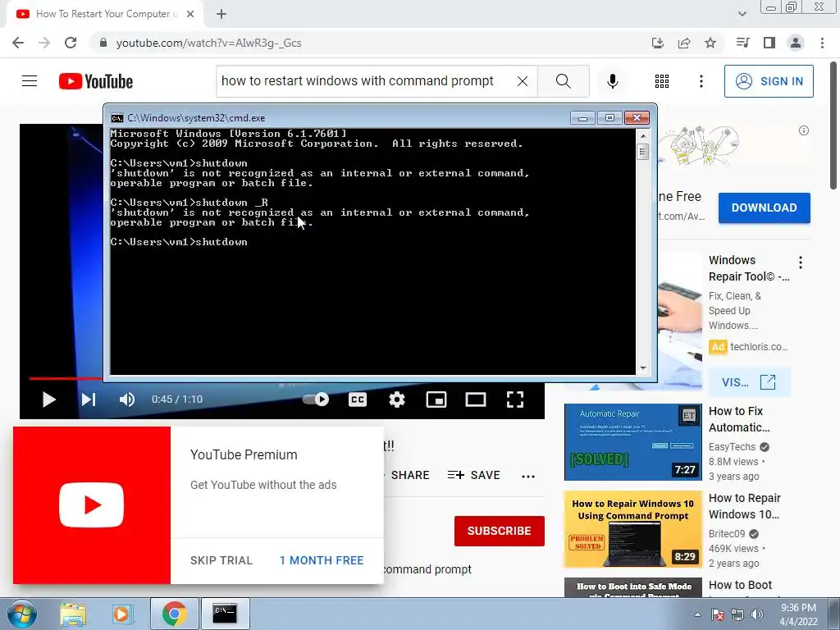Screen dimensions: 840x630
Task: Clear the search query with X
Action: click(523, 81)
